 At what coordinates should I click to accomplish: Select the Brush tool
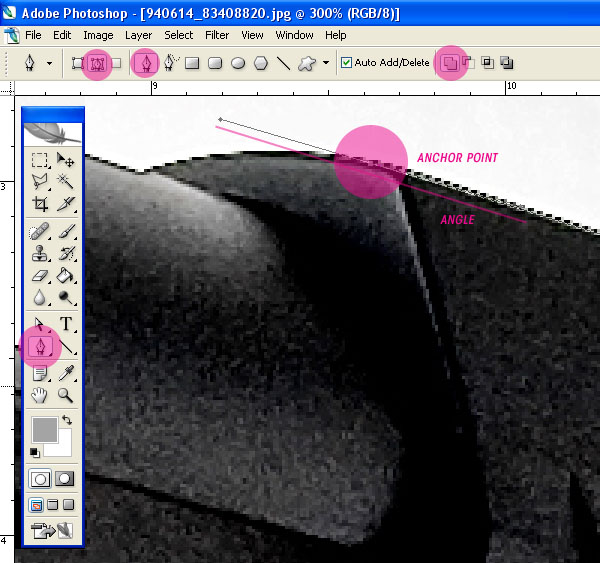pos(66,231)
